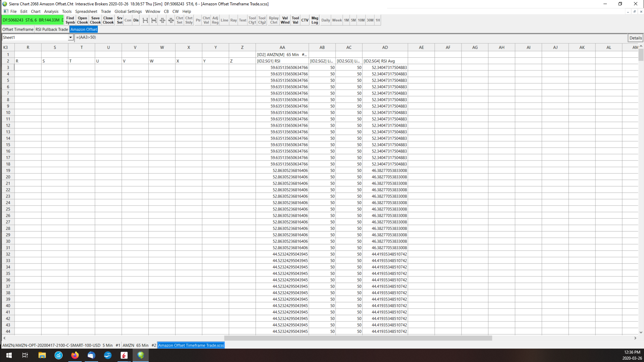
Task: Open the Close Cbook button
Action: click(108, 20)
